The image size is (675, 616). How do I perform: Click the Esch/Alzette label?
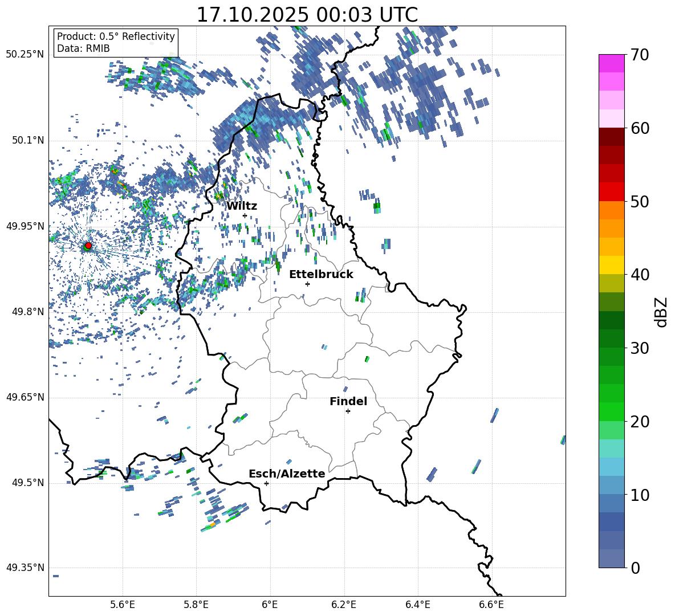coord(287,474)
